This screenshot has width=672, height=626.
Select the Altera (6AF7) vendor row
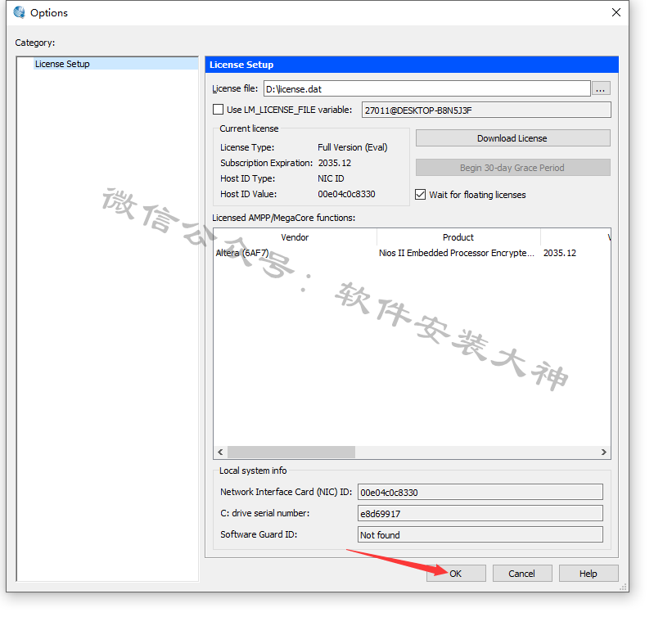coord(242,253)
